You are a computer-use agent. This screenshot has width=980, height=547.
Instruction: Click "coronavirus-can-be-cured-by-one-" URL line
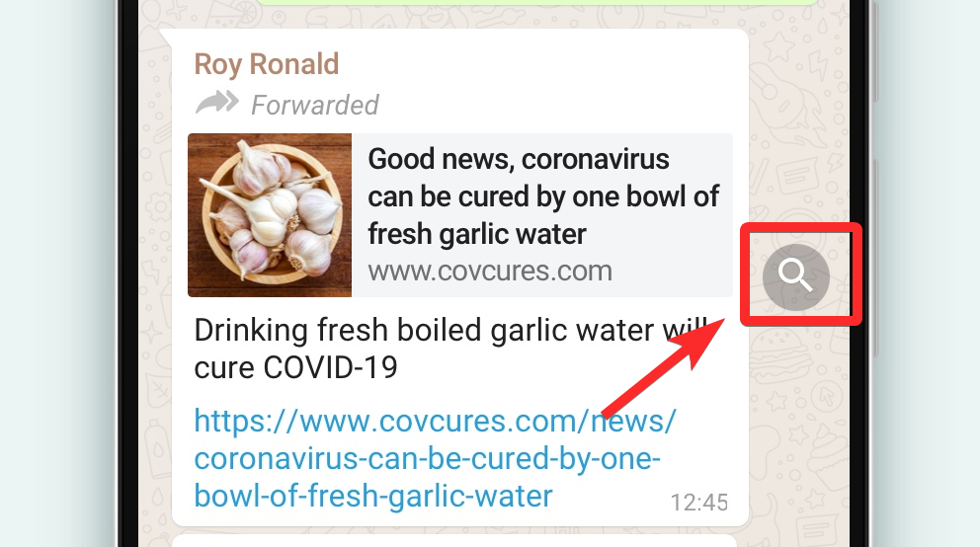click(427, 459)
